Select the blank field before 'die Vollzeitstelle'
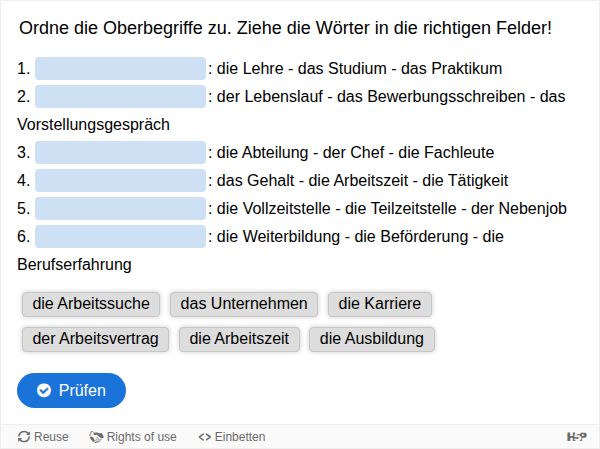The height and width of the screenshot is (449, 600). point(120,209)
